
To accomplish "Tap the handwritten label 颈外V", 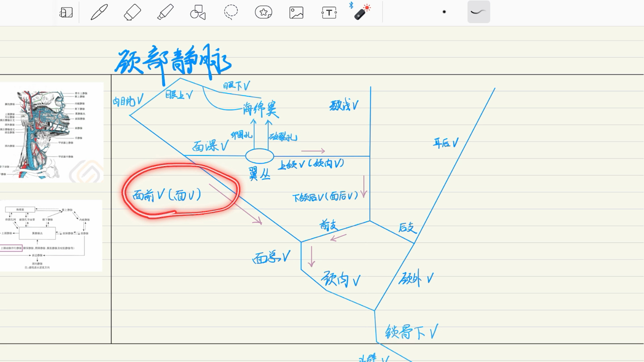I will point(416,278).
